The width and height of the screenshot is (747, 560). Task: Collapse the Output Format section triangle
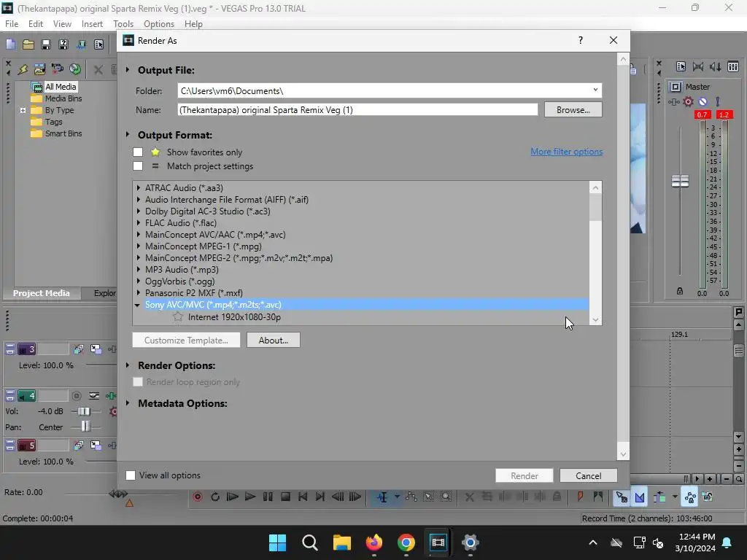click(x=128, y=135)
